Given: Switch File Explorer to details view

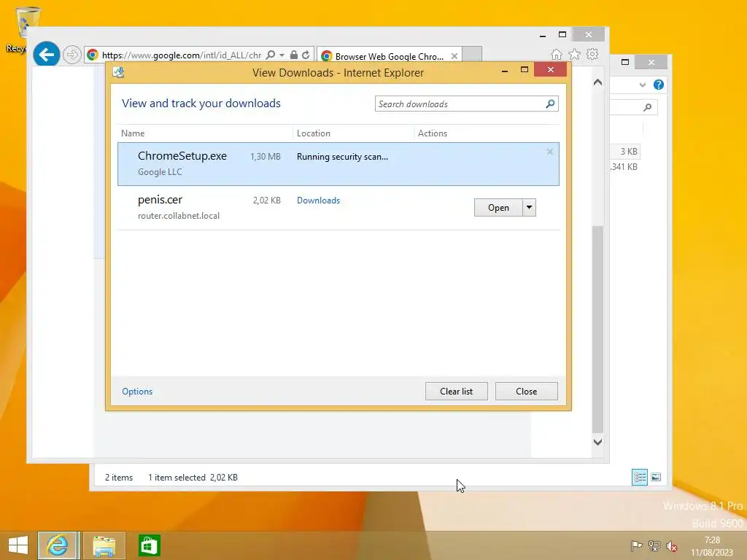Looking at the screenshot, I should 639,477.
